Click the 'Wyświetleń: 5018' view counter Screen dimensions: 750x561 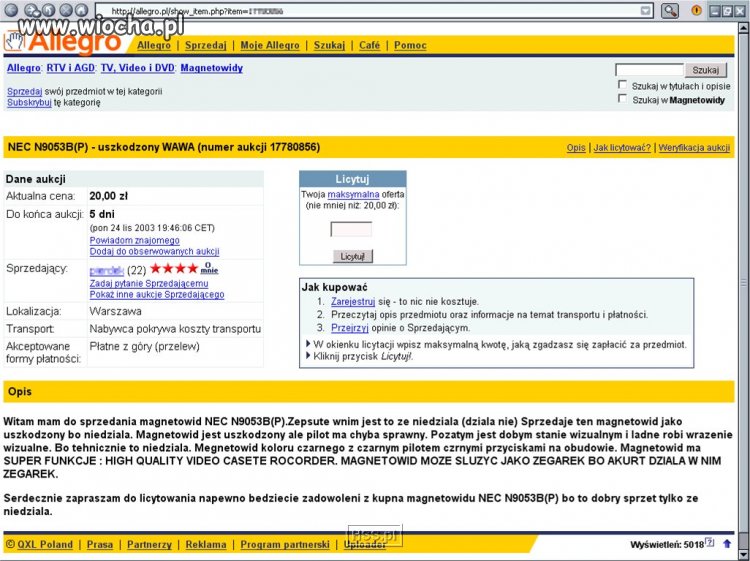coord(667,544)
